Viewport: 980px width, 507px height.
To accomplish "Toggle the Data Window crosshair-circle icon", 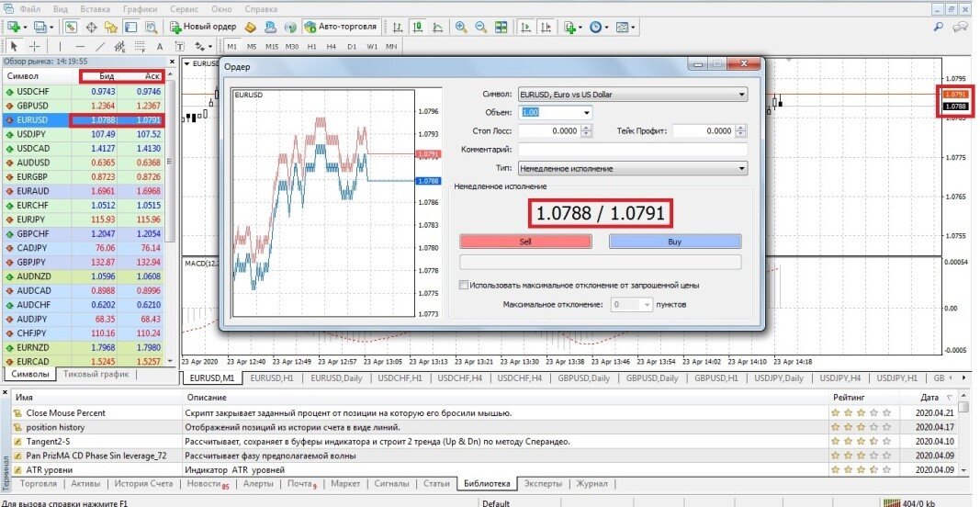I will tap(91, 27).
